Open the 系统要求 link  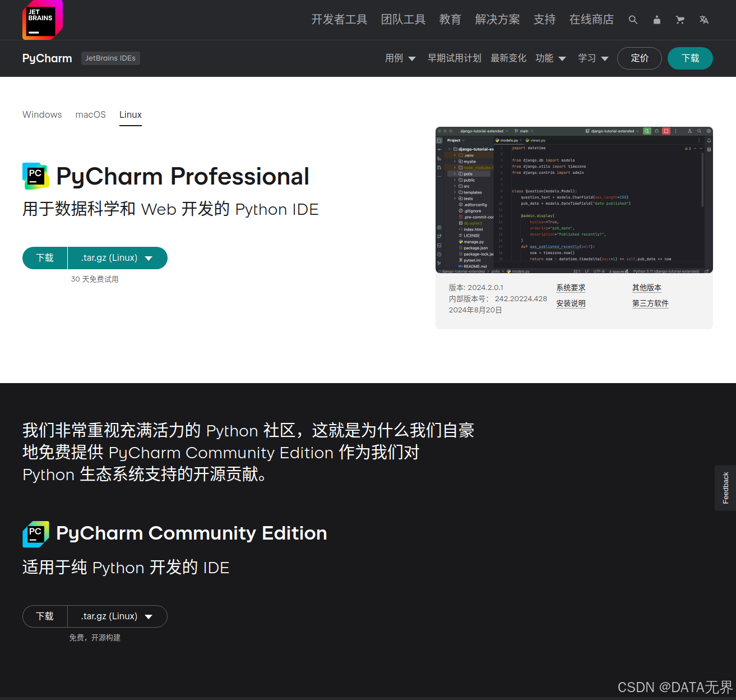pyautogui.click(x=571, y=288)
